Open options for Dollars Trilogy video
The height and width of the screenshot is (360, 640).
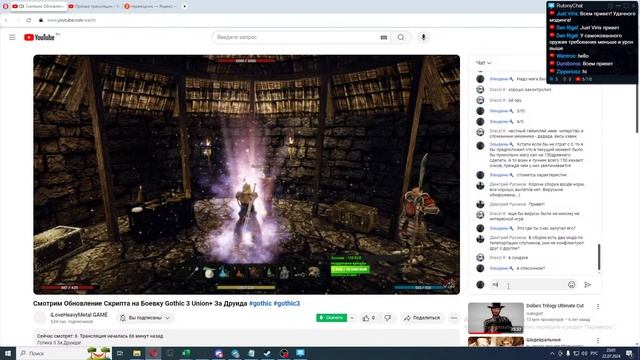click(x=598, y=307)
